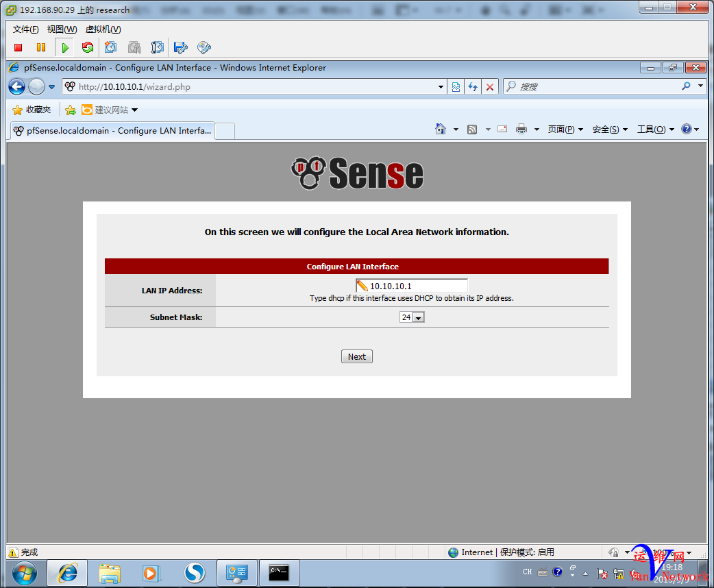Viewport: 714px width, 588px height.
Task: Click the IE home icon
Action: click(441, 130)
